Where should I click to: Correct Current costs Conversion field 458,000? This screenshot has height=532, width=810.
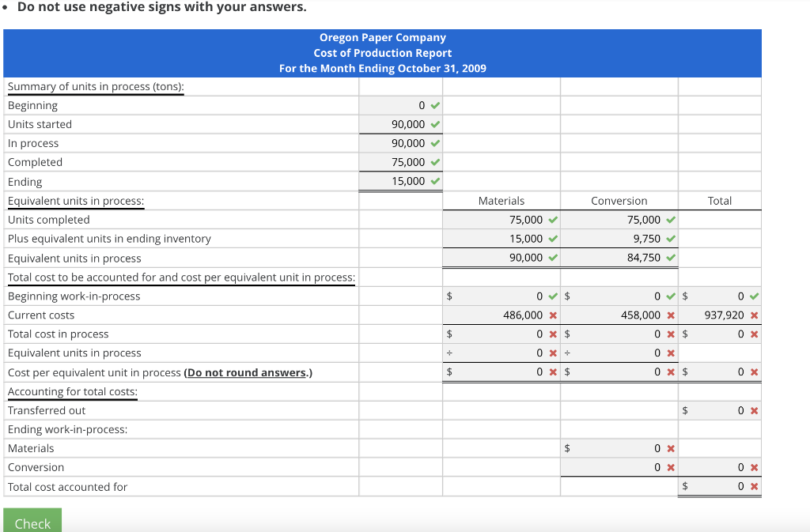tap(619, 315)
